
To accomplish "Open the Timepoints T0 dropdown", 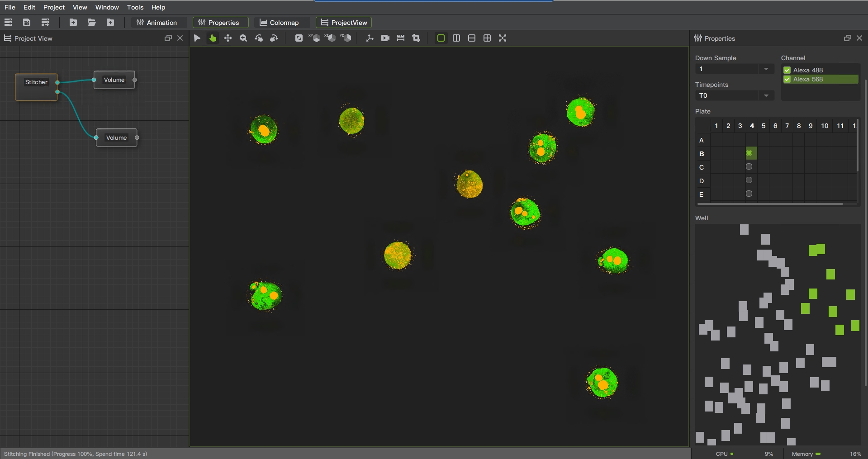I will tap(735, 95).
